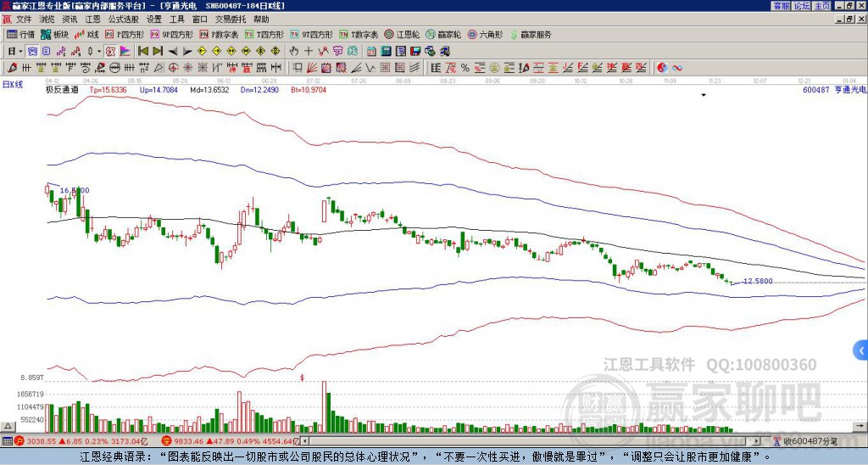Jump to first bar with skip-back arrow
The height and width of the screenshot is (465, 868).
tap(142, 52)
